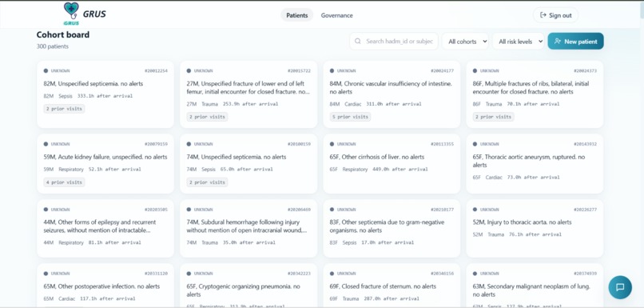The image size is (644, 308).
Task: Open the Governance tab
Action: (337, 15)
